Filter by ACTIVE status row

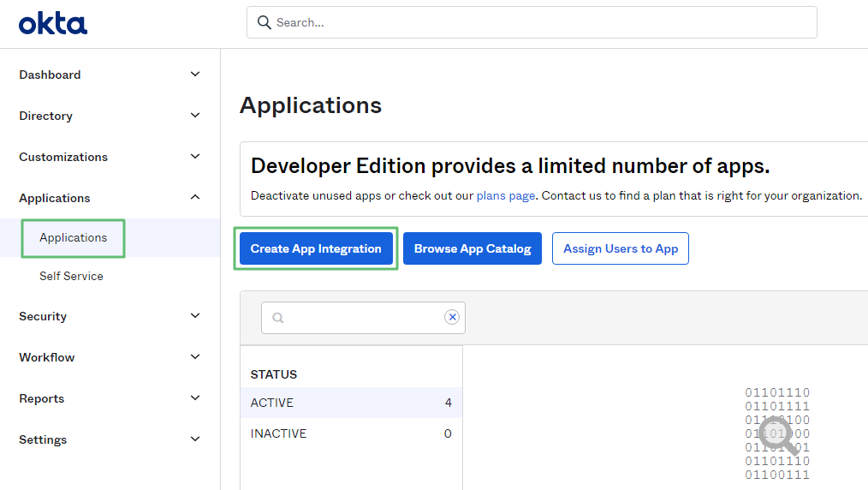pyautogui.click(x=351, y=403)
